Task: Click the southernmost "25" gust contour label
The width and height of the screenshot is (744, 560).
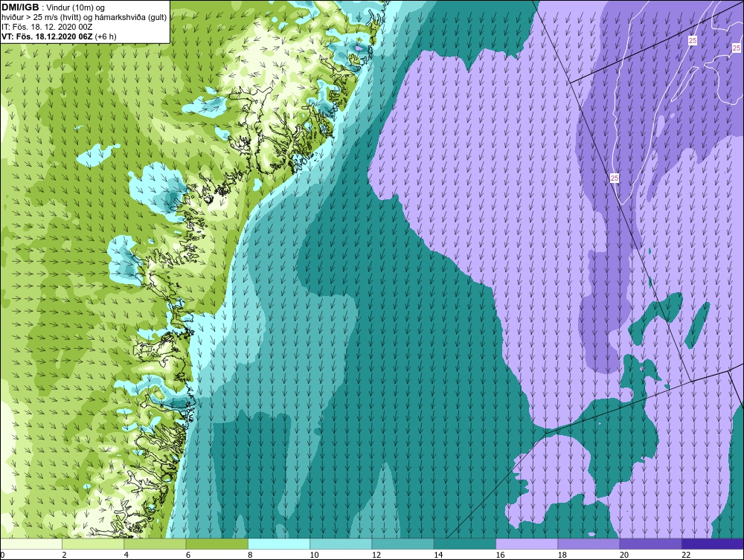Action: click(x=615, y=178)
